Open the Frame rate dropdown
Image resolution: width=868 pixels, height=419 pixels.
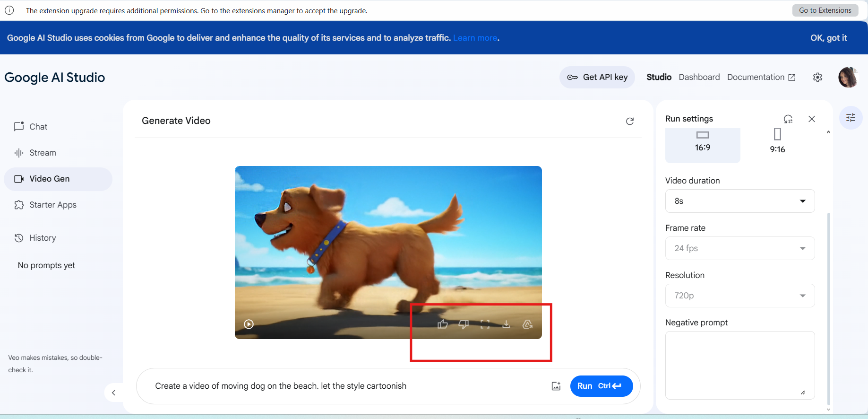[x=739, y=248]
